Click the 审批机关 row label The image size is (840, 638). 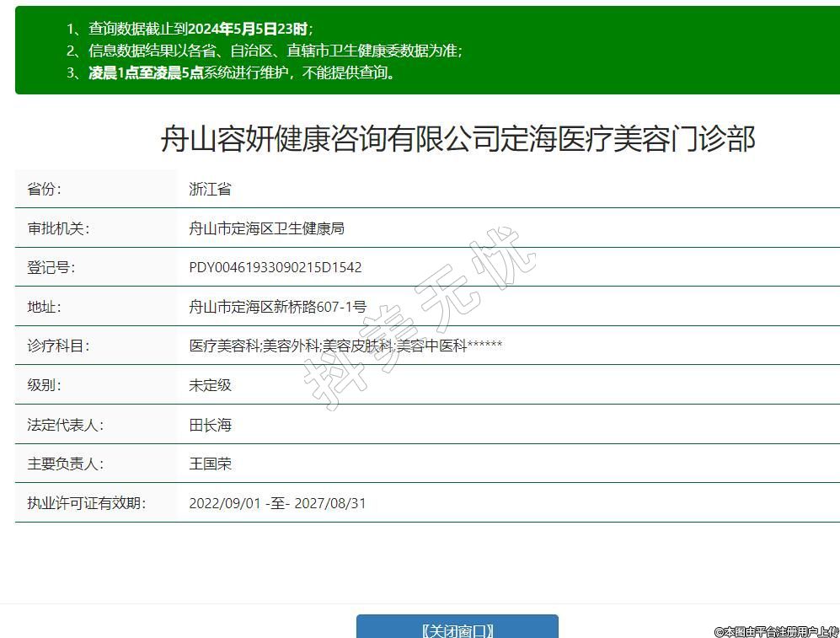tap(58, 228)
